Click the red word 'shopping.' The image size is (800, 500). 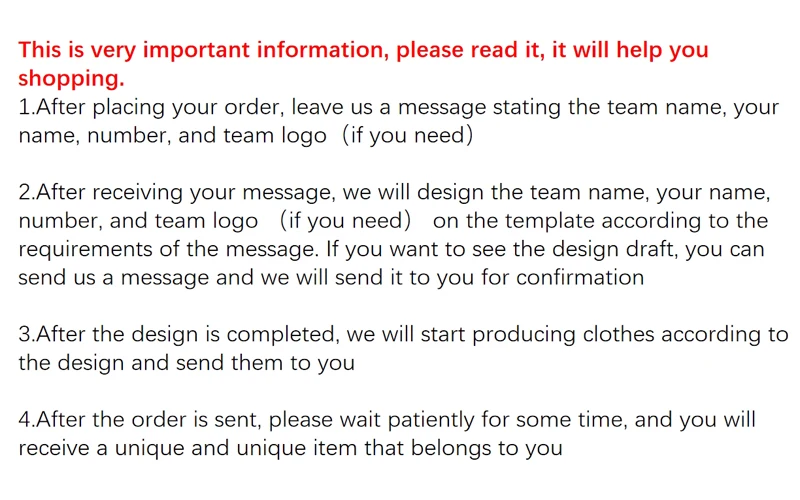[x=71, y=79]
